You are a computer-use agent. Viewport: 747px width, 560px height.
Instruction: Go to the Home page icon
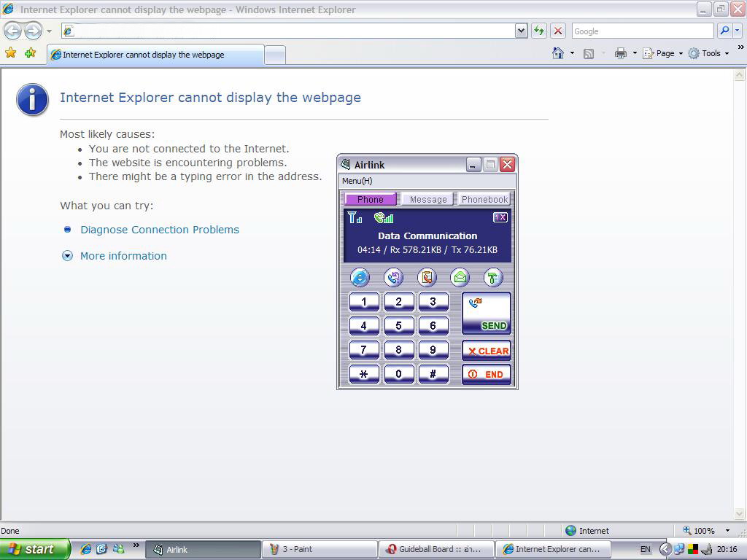click(558, 53)
